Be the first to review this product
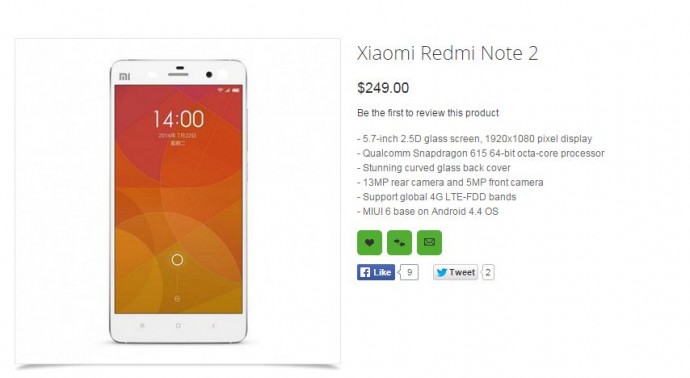 pos(428,113)
